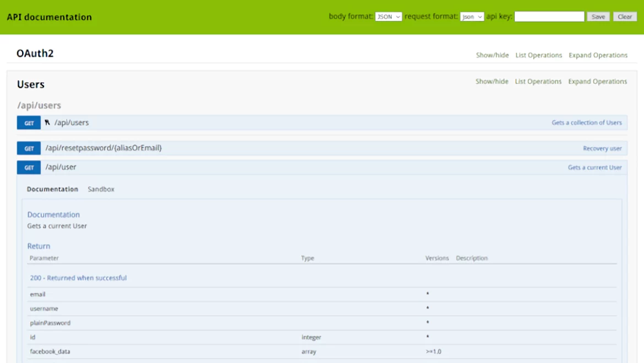
Task: Click the key icon beside /api/users
Action: (47, 122)
